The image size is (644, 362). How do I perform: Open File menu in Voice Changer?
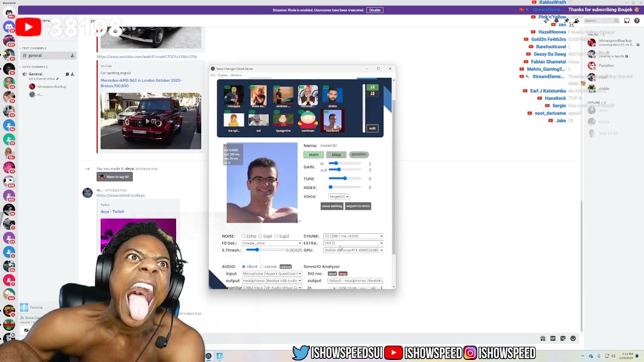pos(213,75)
